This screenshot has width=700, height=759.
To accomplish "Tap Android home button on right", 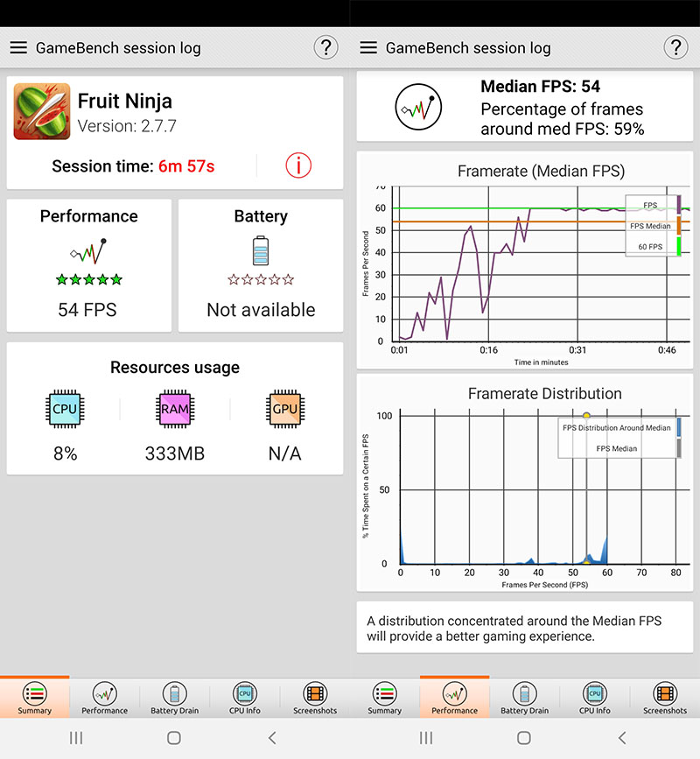I will click(524, 738).
